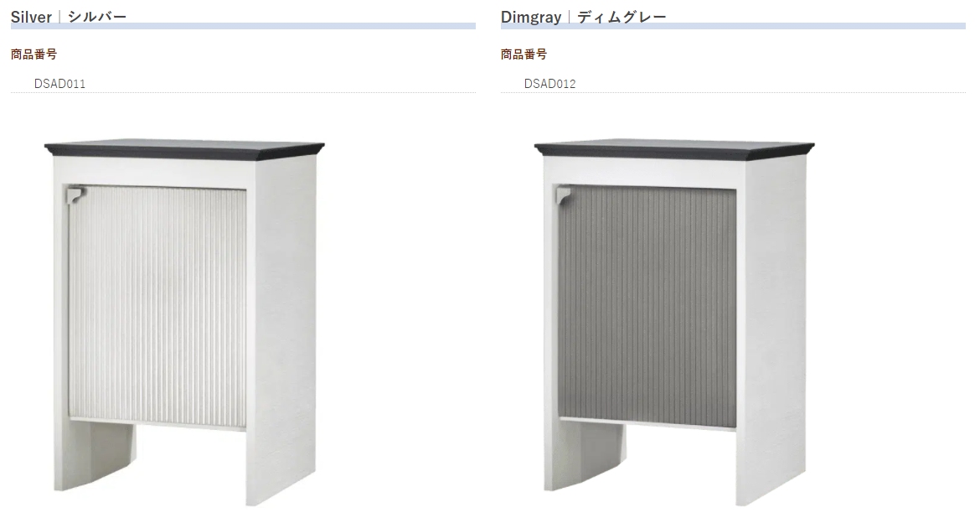Click the dark countertop of Silver cabinet

tap(184, 149)
